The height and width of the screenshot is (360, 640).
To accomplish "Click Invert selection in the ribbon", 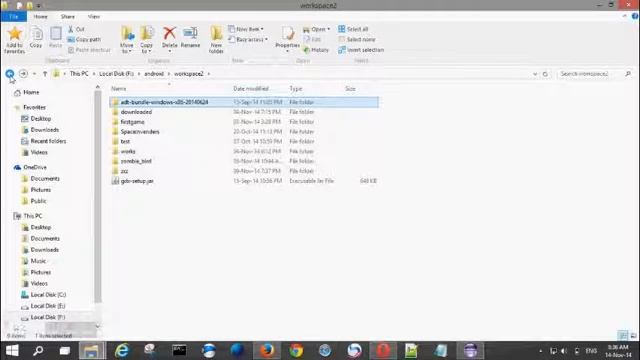I will (361, 50).
